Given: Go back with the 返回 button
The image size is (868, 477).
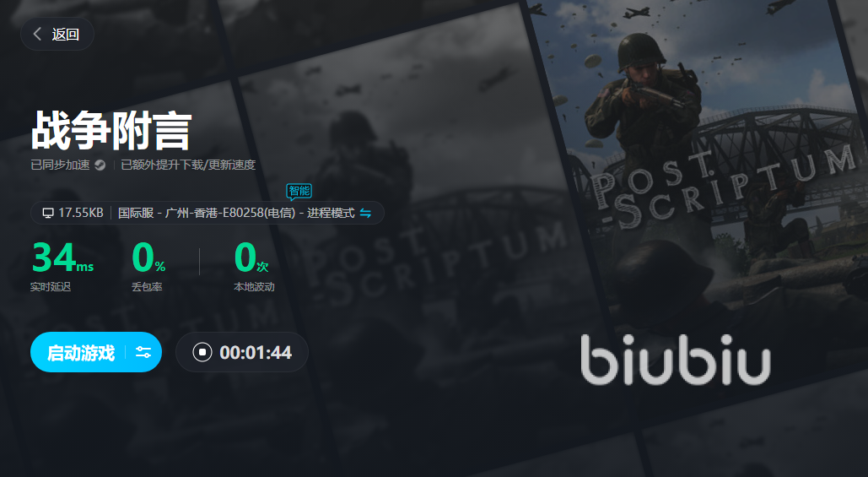Looking at the screenshot, I should coord(57,35).
